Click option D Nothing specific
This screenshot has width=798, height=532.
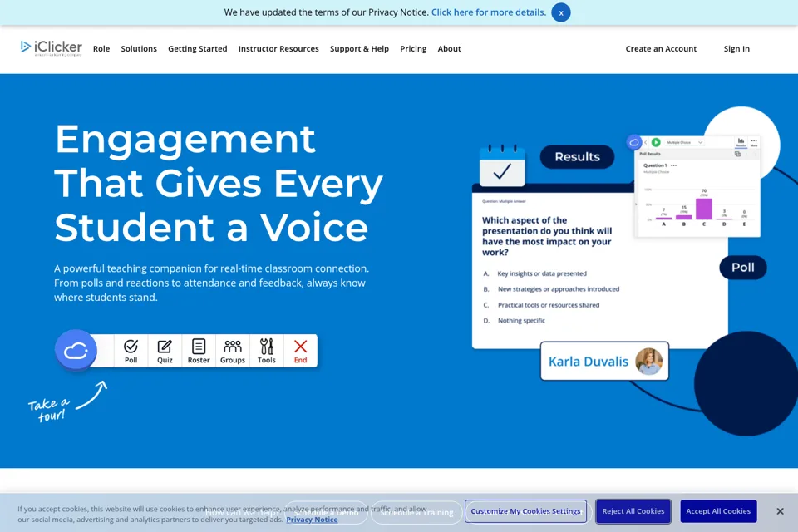point(521,320)
